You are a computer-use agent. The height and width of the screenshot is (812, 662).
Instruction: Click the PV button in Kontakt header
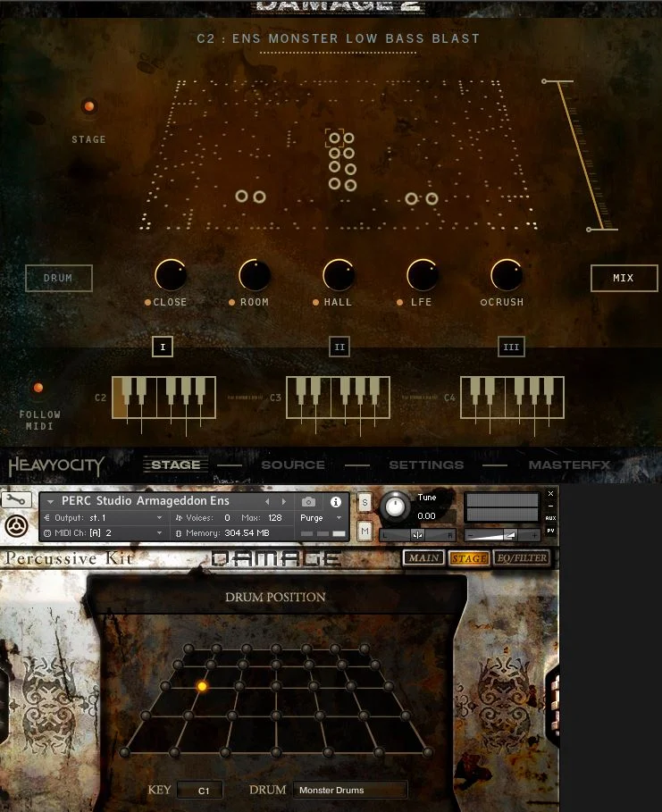click(550, 531)
